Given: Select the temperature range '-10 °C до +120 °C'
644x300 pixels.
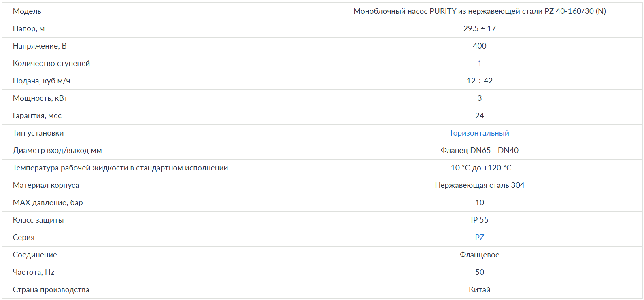Looking at the screenshot, I should pos(479,168).
